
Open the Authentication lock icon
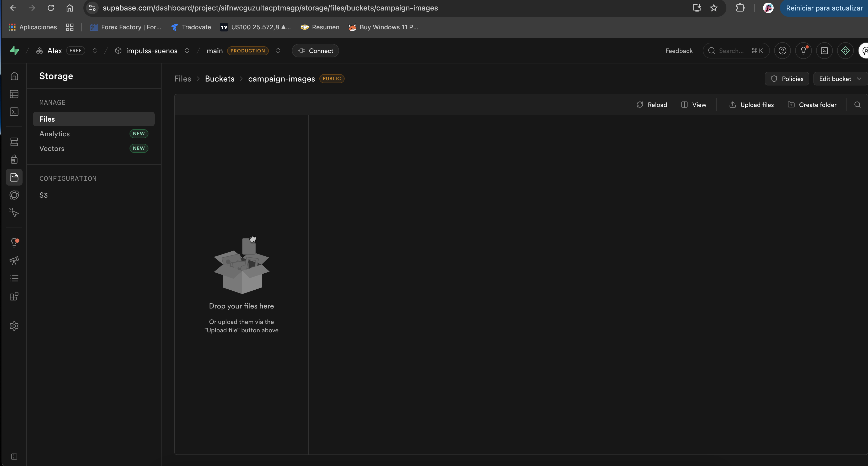[x=14, y=159]
